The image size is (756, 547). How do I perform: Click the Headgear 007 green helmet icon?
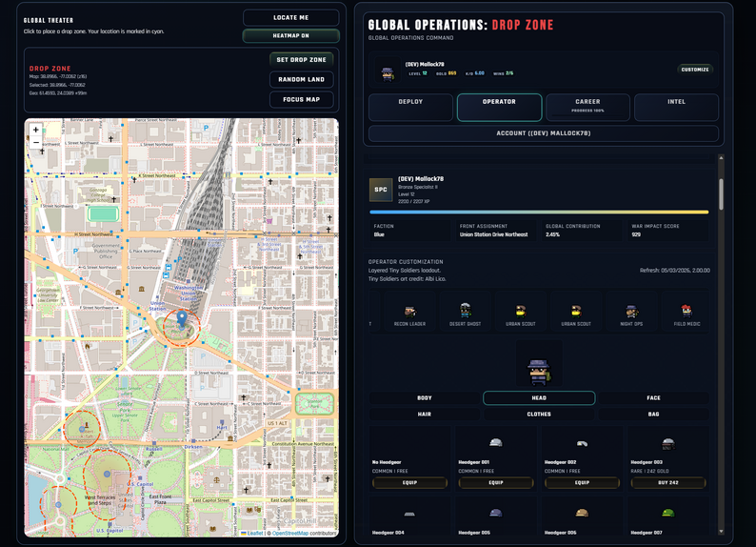coord(667,513)
